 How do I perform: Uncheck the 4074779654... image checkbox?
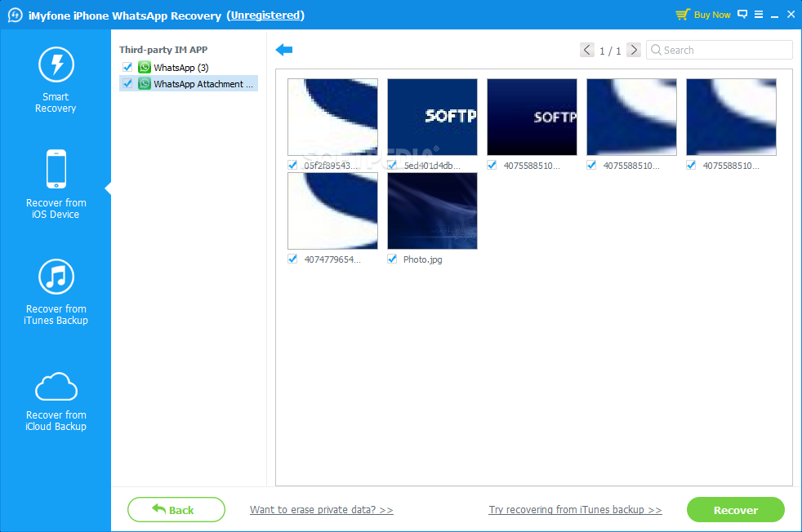(292, 259)
